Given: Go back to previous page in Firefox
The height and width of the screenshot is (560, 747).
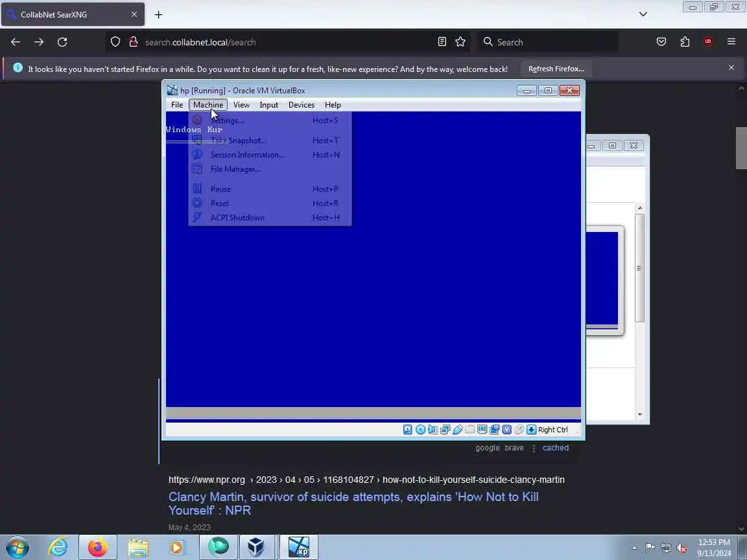Looking at the screenshot, I should [x=16, y=42].
